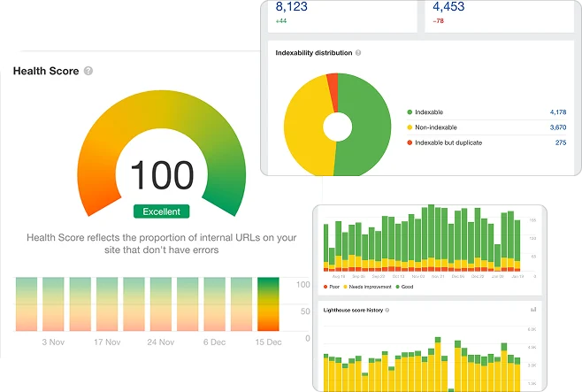Click the red Poor legend dot
Screen dimensions: 582x392
click(x=325, y=287)
